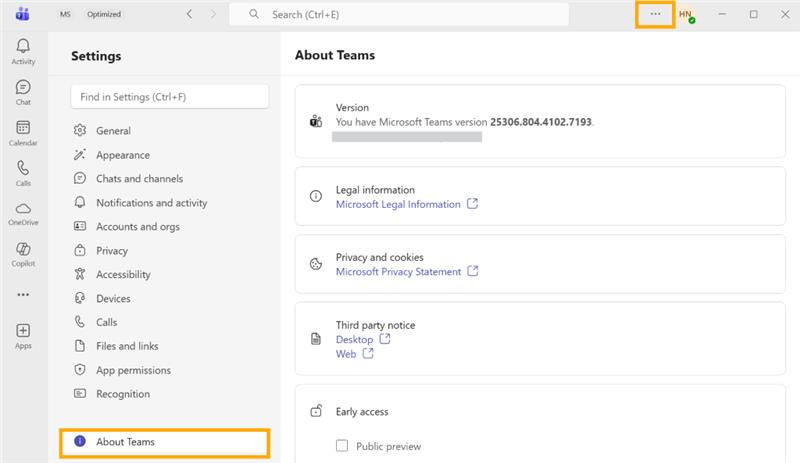The width and height of the screenshot is (800, 463).
Task: Launch Copilot from the sidebar
Action: [23, 252]
